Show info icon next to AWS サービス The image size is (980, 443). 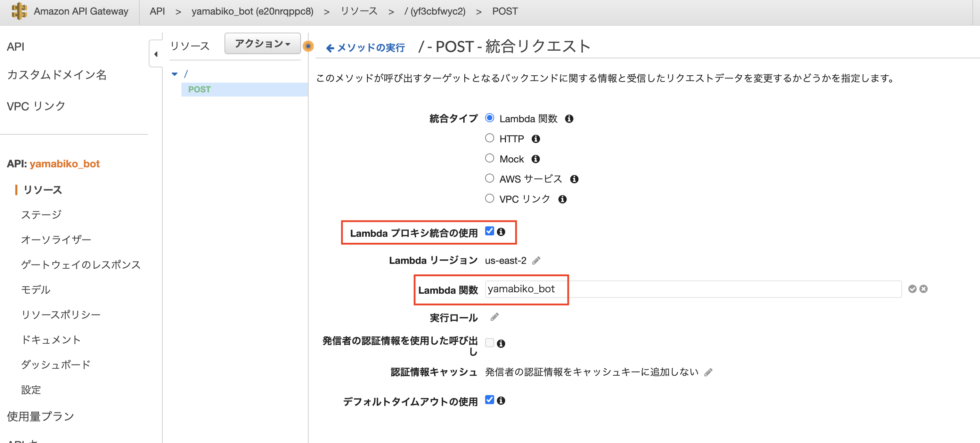click(574, 179)
